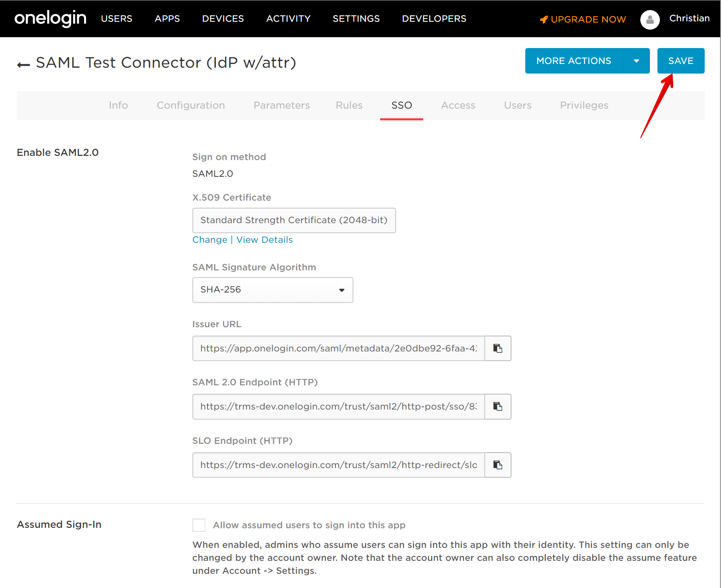Click the Enable SAML2.0 section heading
The width and height of the screenshot is (721, 588).
tap(58, 153)
